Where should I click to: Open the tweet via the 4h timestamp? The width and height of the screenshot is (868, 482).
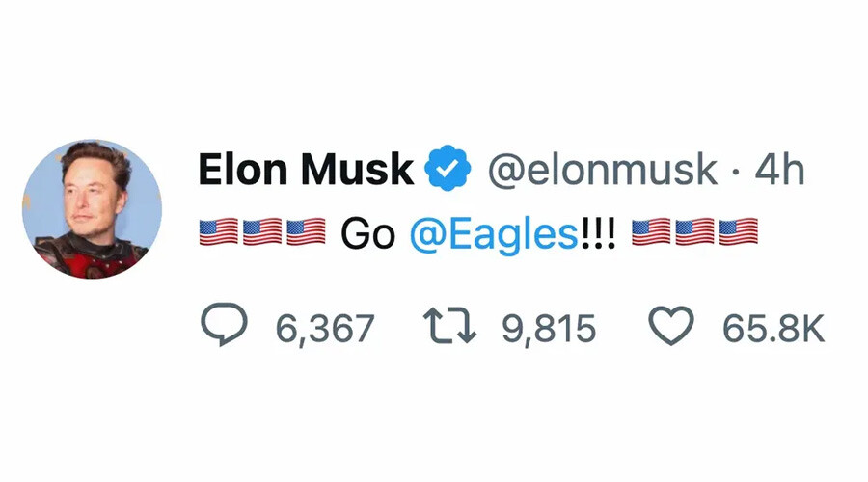point(779,171)
